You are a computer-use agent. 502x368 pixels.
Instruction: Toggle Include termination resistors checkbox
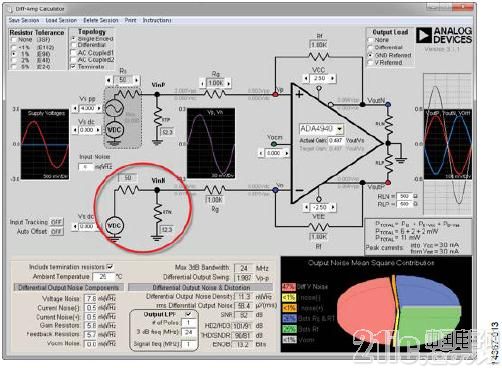110,267
